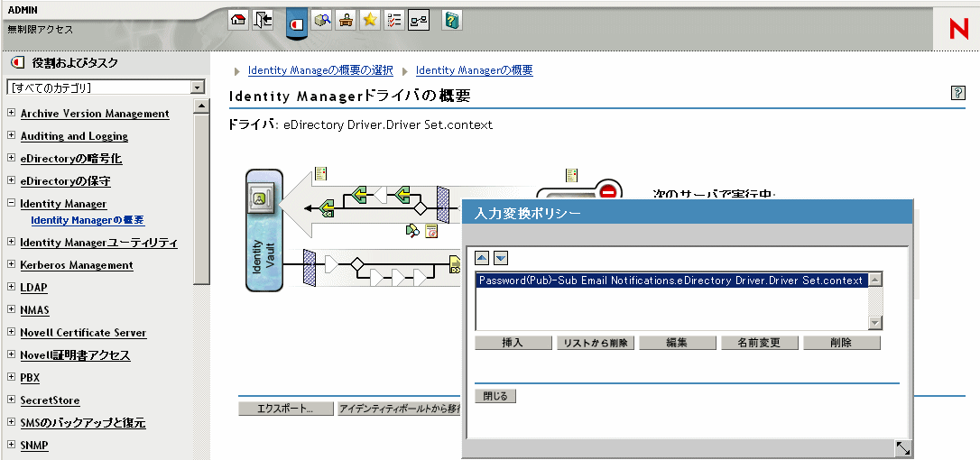Open the Configure desk icon
The image size is (980, 460).
tap(347, 19)
